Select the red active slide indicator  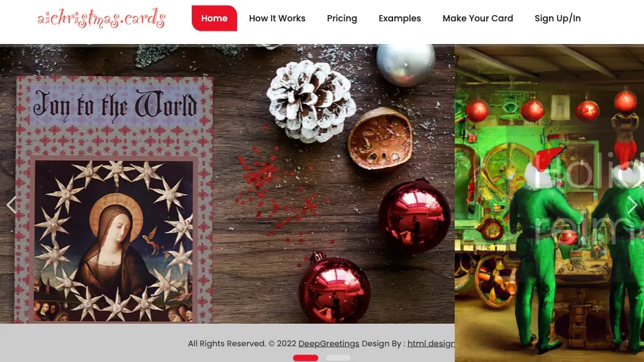pyautogui.click(x=306, y=358)
